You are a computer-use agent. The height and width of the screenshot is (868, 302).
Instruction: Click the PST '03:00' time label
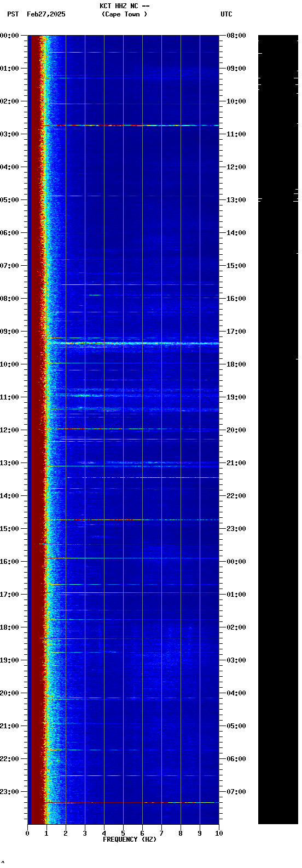pos(10,134)
